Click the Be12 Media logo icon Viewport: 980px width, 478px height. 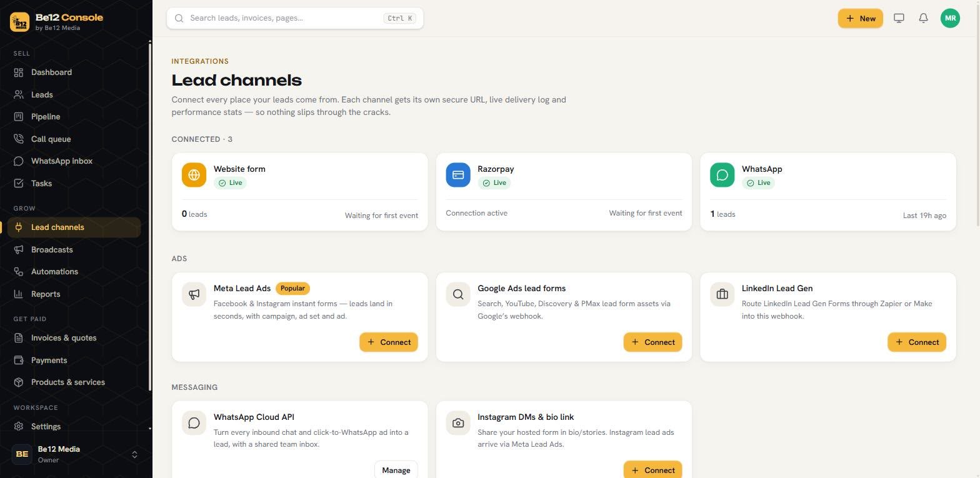click(x=19, y=22)
